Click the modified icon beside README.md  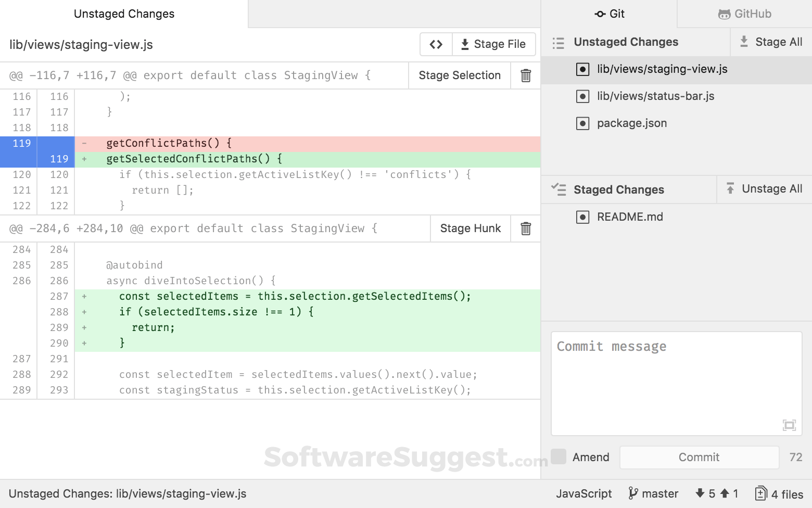click(582, 217)
